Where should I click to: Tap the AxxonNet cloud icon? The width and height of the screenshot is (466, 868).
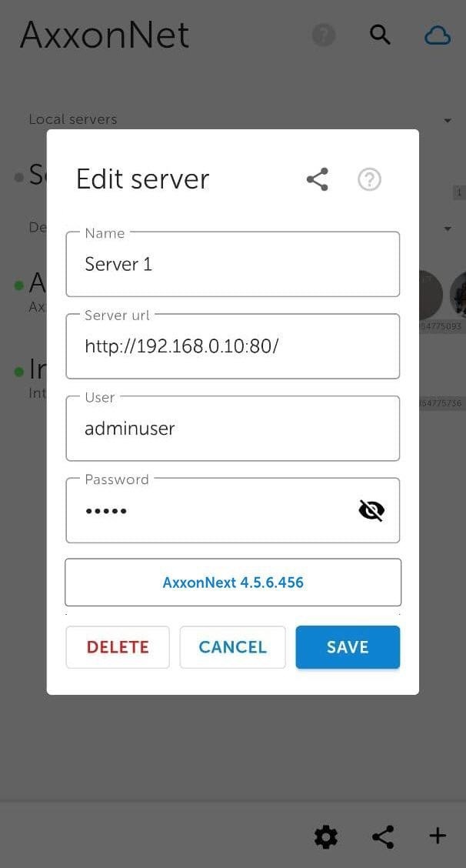(438, 36)
